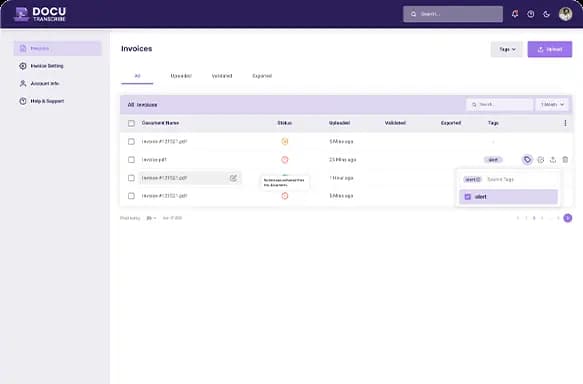Click the Status column header

284,123
